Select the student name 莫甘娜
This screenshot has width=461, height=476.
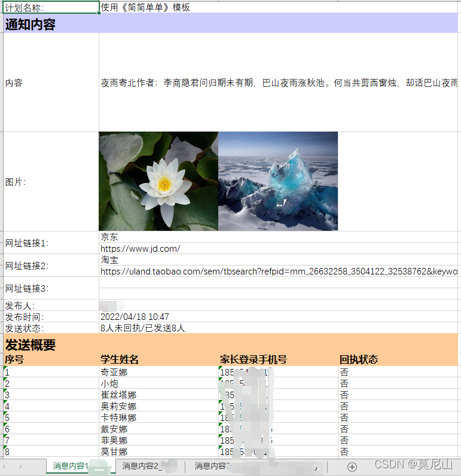158,451
